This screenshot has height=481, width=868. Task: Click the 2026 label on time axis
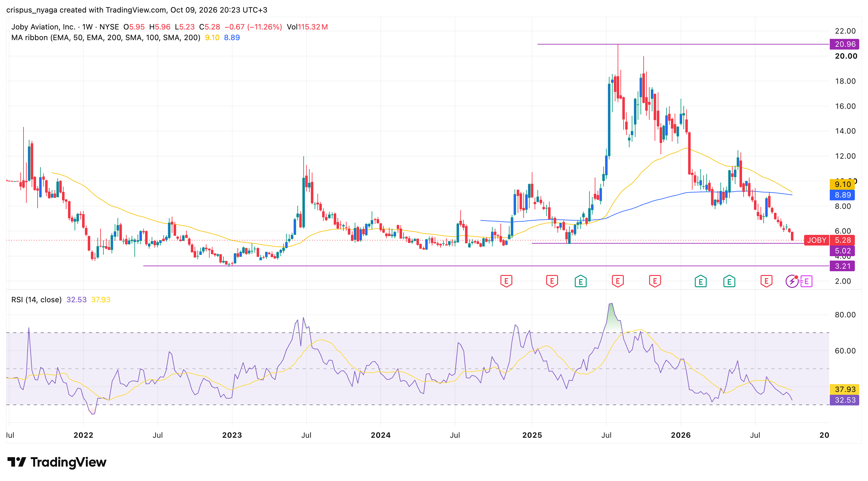coord(681,435)
